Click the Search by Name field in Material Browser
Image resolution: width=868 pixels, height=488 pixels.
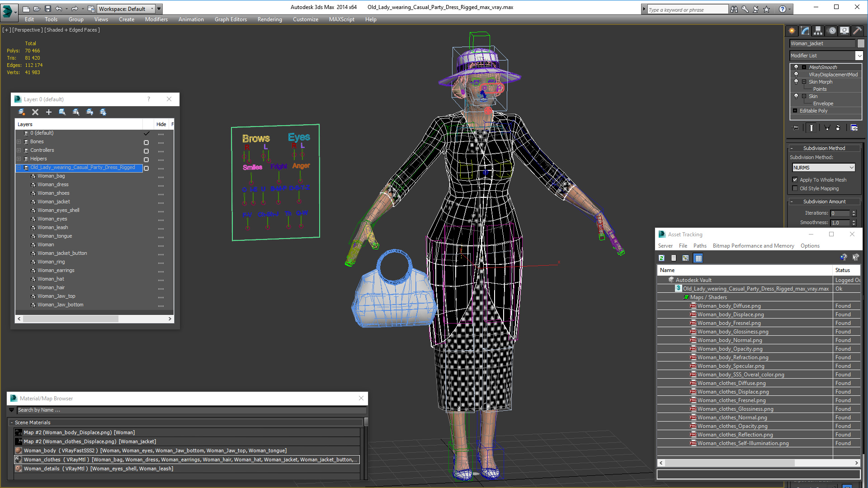click(191, 410)
